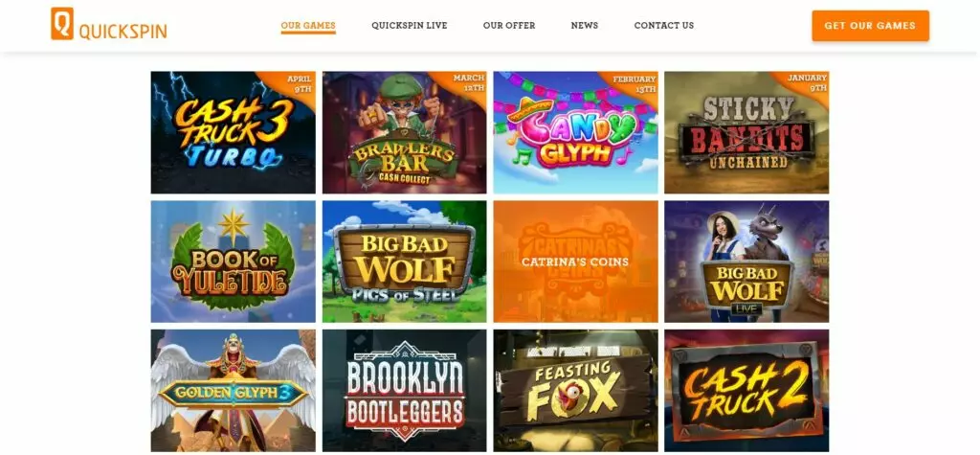Click the Quickspin logo icon

pos(62,24)
